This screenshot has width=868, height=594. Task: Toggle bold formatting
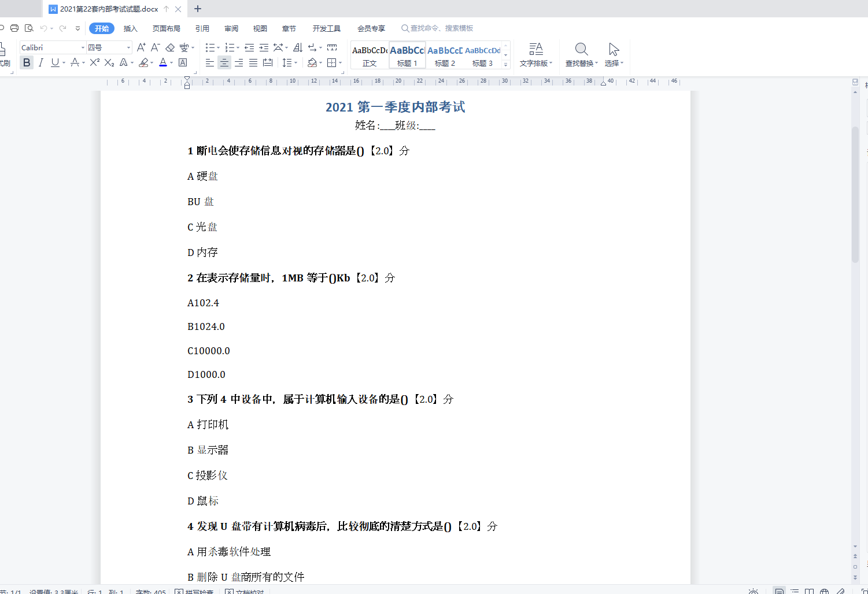[26, 62]
